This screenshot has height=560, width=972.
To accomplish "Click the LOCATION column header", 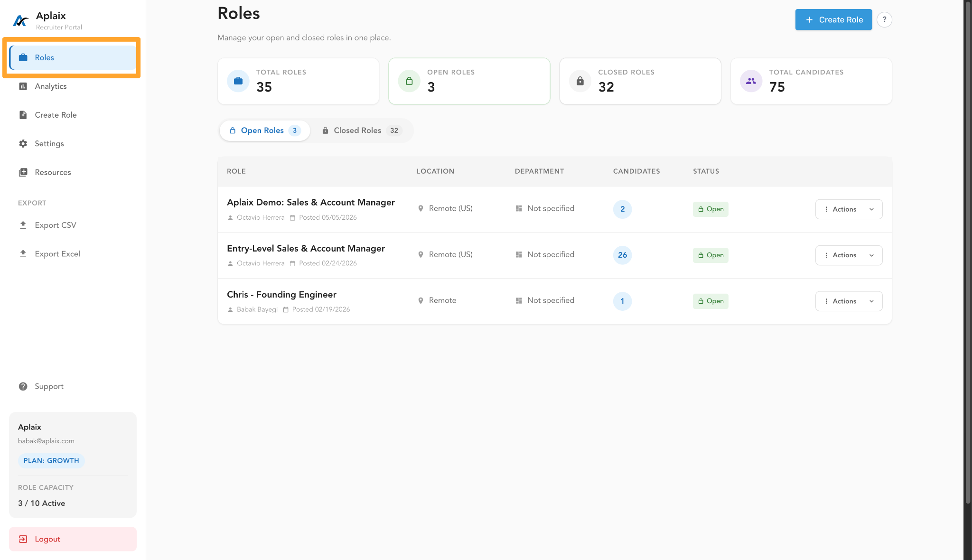I will [x=435, y=171].
